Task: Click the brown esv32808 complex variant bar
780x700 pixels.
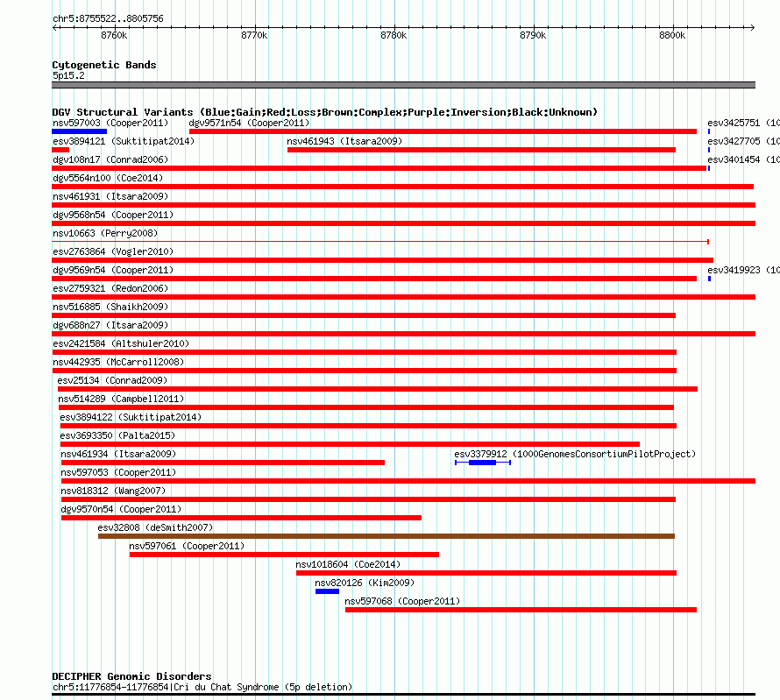Action: [386, 536]
